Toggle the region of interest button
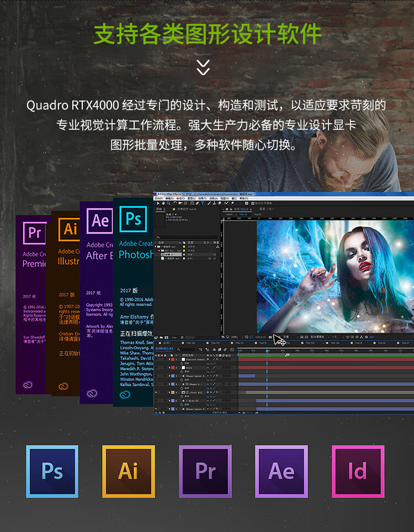 (302, 337)
